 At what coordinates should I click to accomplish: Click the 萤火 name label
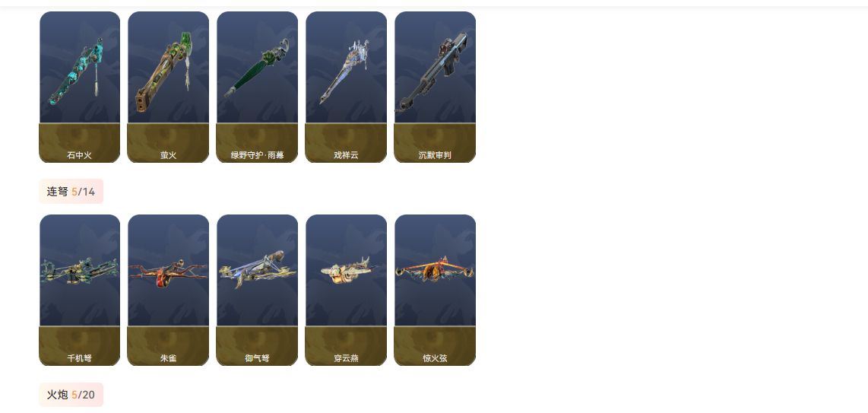168,156
